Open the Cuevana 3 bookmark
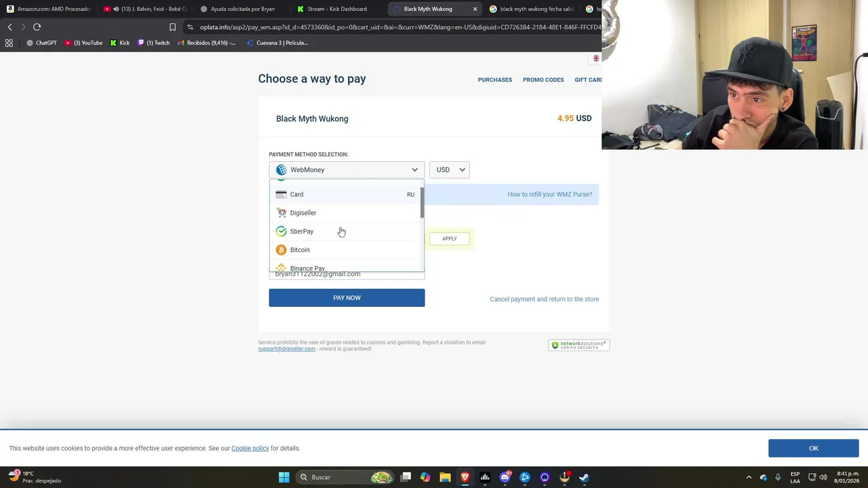The image size is (868, 488). (277, 43)
